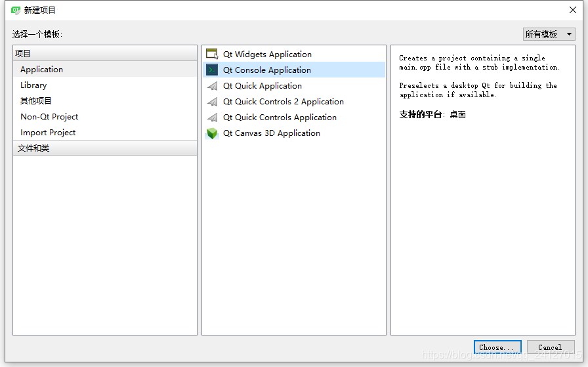Click the Qt Widgets Application window icon

(212, 54)
